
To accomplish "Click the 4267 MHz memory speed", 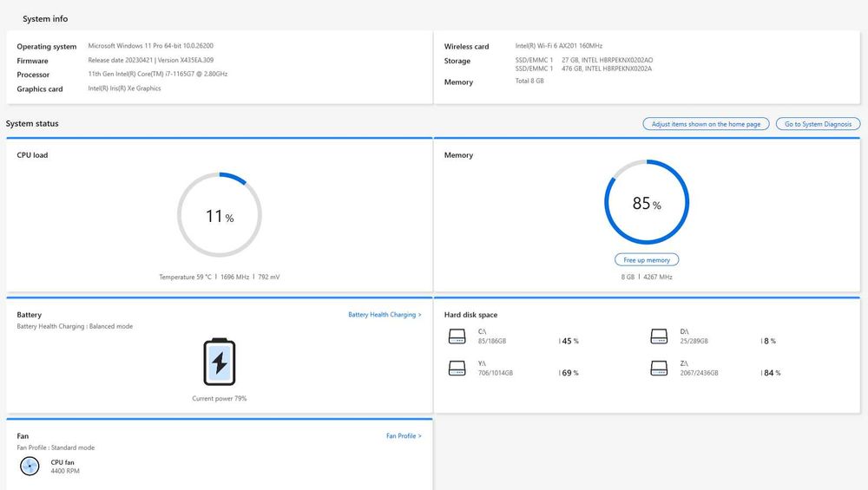I will click(x=658, y=277).
